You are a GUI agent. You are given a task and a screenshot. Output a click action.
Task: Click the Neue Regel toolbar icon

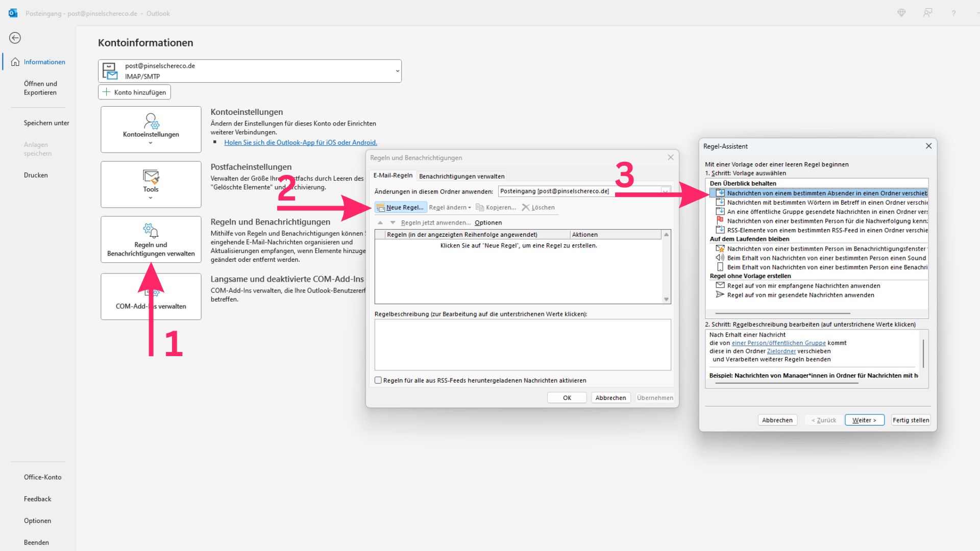coord(380,208)
